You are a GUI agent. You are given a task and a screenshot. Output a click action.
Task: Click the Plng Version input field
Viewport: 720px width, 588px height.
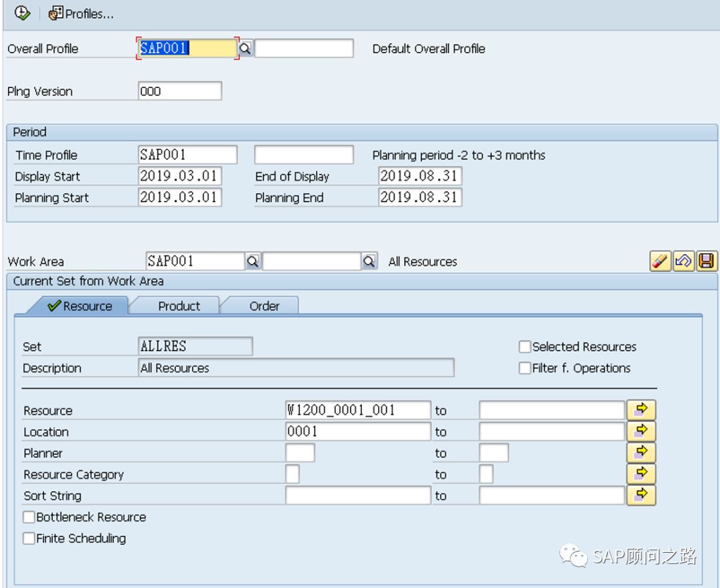[179, 91]
